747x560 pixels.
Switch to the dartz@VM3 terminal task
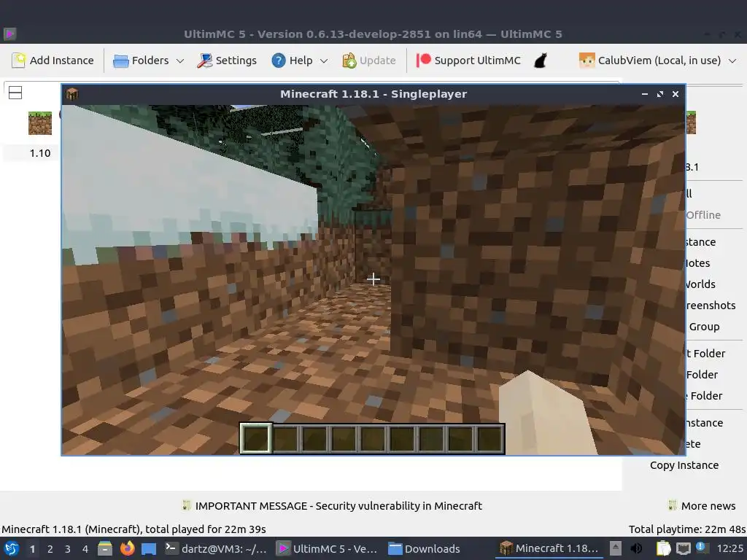tap(216, 548)
